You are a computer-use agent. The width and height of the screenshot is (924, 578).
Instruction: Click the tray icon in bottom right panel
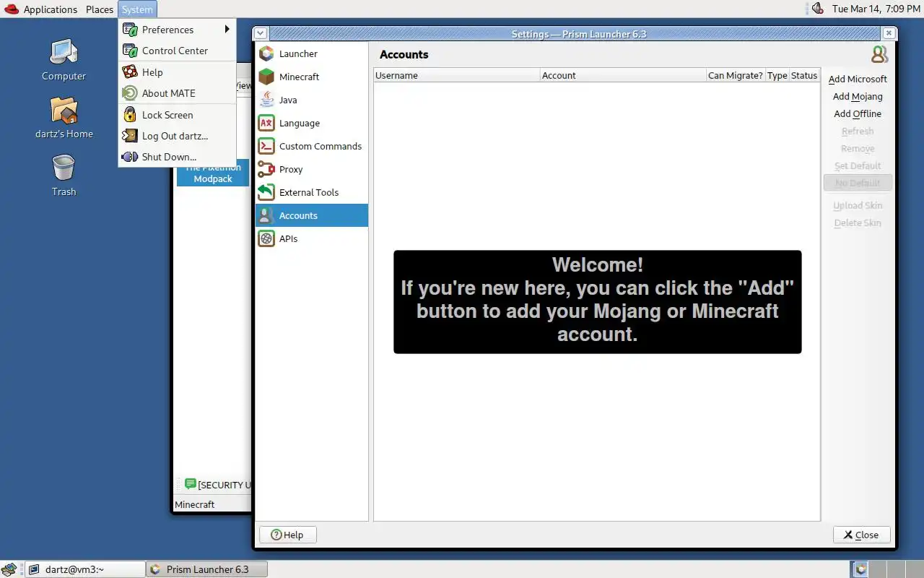click(859, 569)
